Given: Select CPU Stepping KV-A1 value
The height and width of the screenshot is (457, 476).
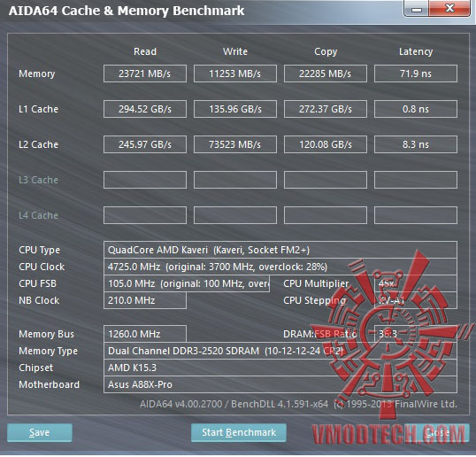Looking at the screenshot, I should point(416,300).
